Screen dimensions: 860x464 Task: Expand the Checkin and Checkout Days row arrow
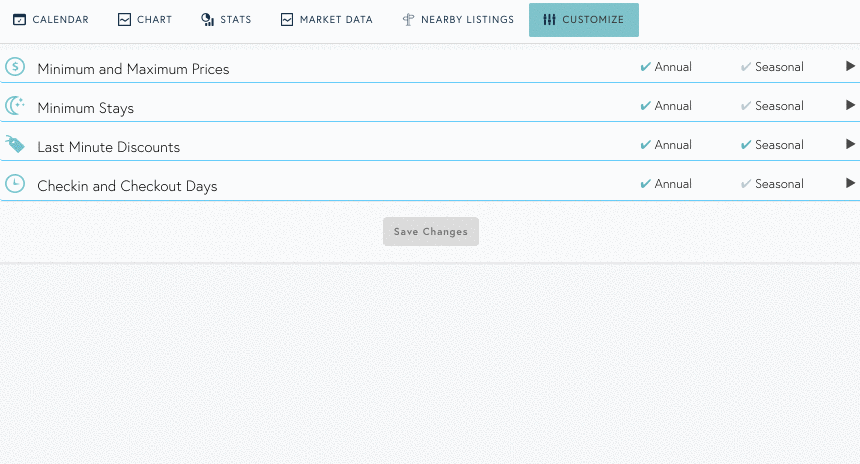coord(850,183)
